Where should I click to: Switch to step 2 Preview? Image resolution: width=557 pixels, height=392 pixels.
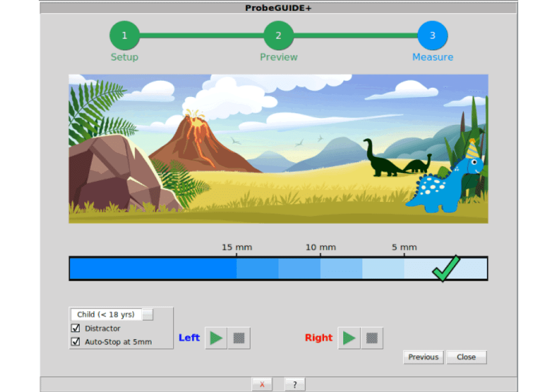point(278,36)
